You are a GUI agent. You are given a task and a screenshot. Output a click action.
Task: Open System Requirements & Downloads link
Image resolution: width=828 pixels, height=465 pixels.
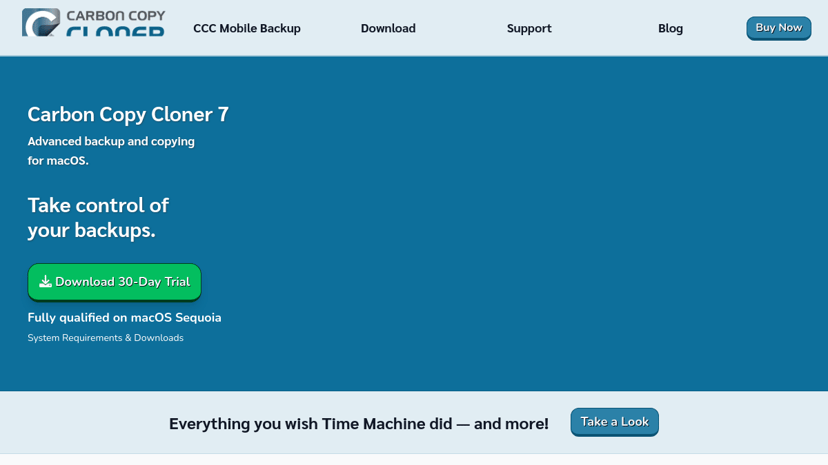click(106, 338)
